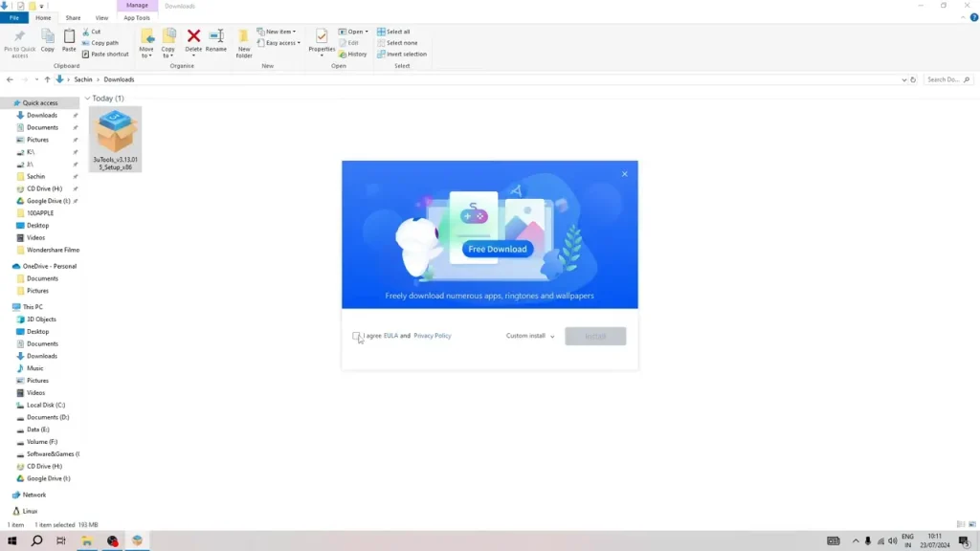Open the Explorer Help icon
980x551 pixels.
click(973, 17)
